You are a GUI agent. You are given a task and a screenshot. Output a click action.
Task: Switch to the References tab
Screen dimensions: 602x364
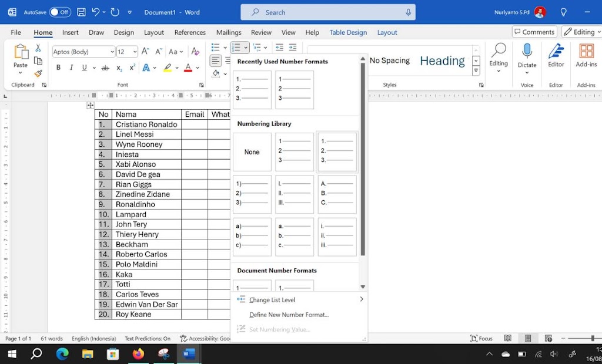(190, 33)
